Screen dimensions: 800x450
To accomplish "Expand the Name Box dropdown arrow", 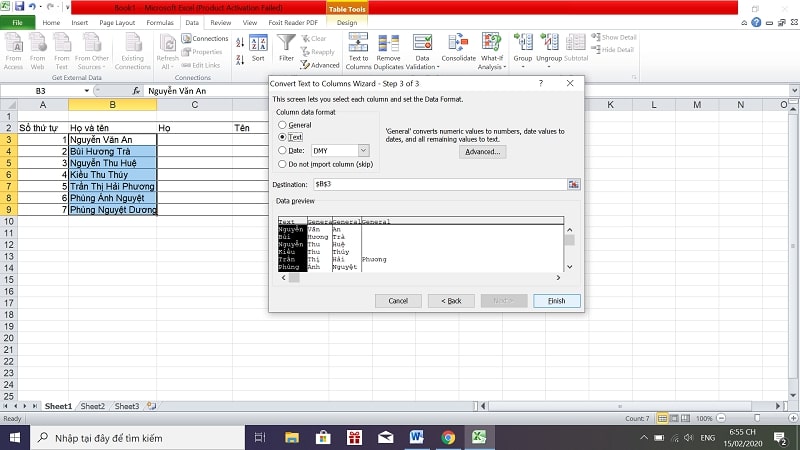I will (x=86, y=91).
